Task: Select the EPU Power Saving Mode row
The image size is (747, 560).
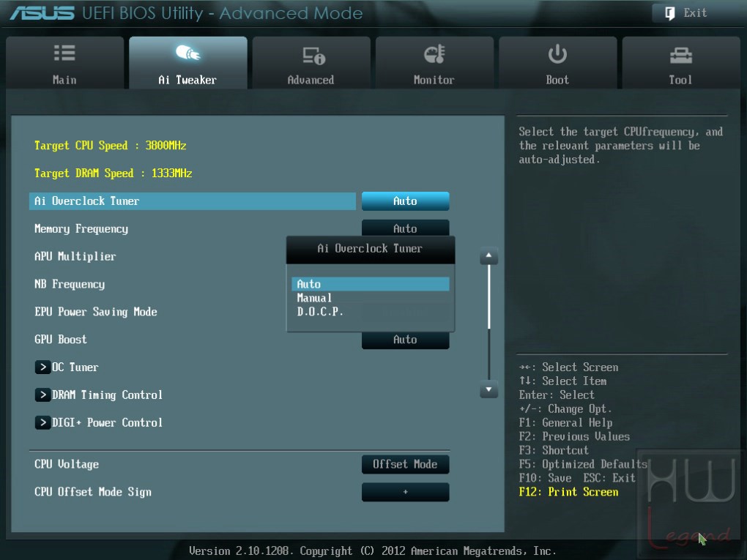Action: click(95, 312)
